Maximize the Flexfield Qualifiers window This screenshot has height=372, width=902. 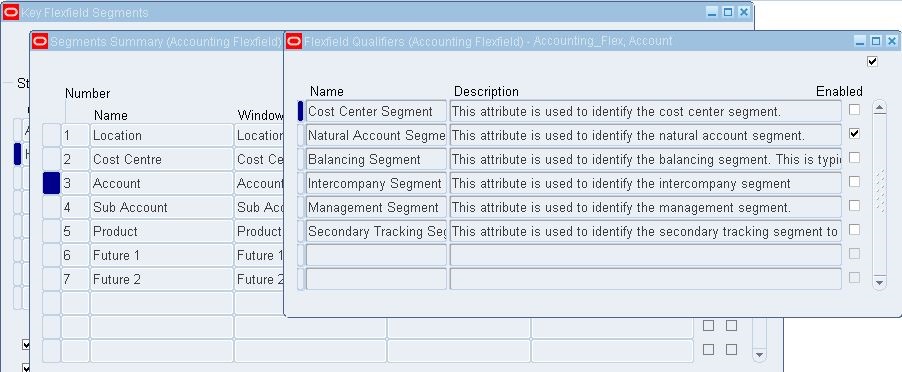876,41
